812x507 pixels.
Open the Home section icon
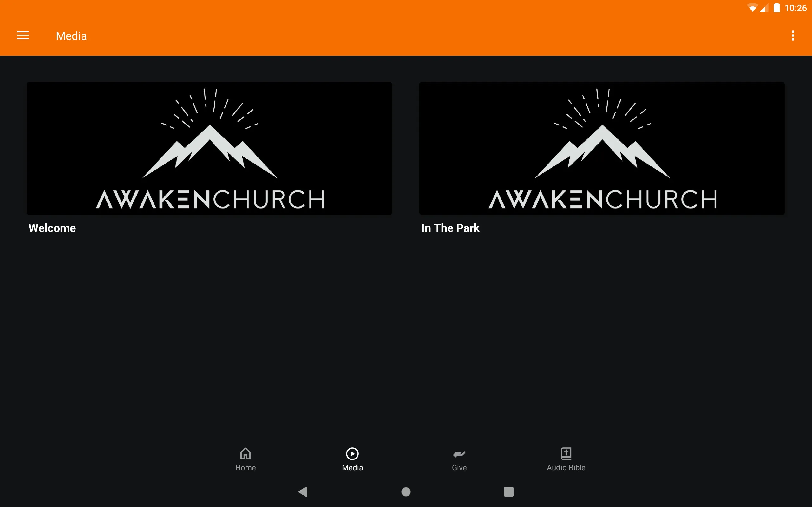click(x=246, y=453)
